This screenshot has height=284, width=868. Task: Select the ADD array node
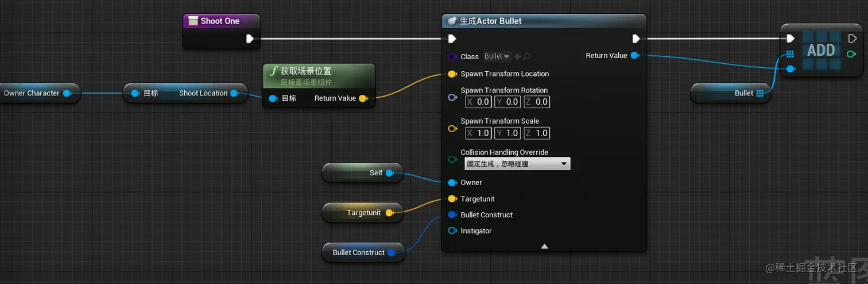821,50
